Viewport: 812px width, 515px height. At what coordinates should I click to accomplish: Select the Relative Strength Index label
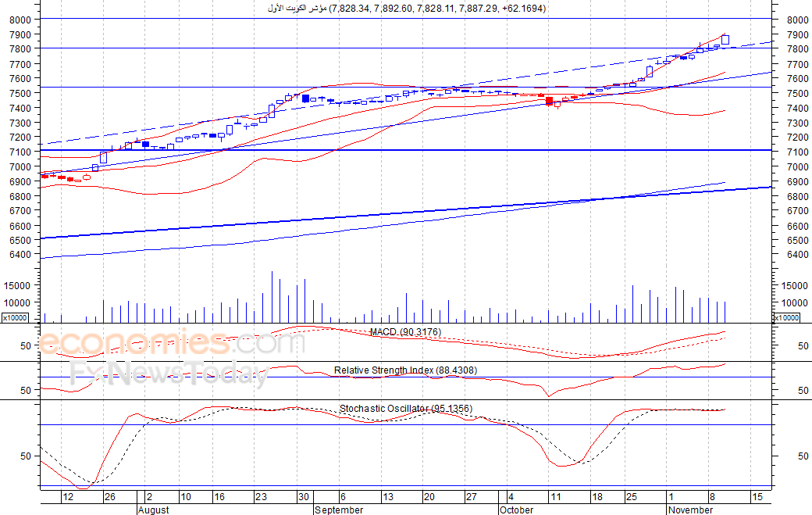(x=405, y=370)
